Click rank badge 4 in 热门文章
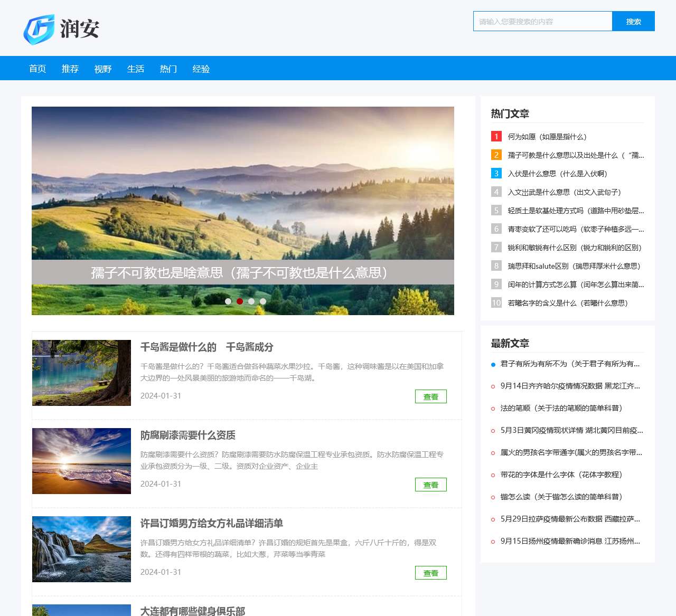Viewport: 676px width, 616px height. (x=496, y=192)
